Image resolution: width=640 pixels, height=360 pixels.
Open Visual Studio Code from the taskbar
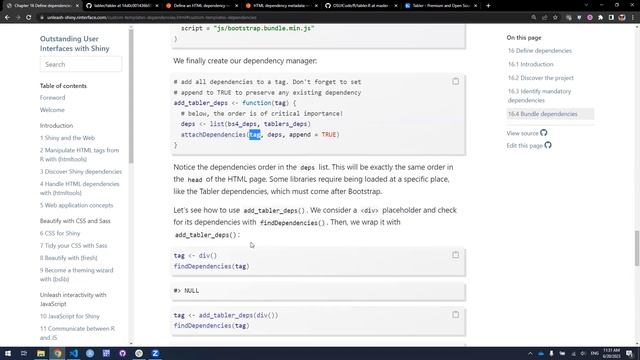tap(73, 353)
